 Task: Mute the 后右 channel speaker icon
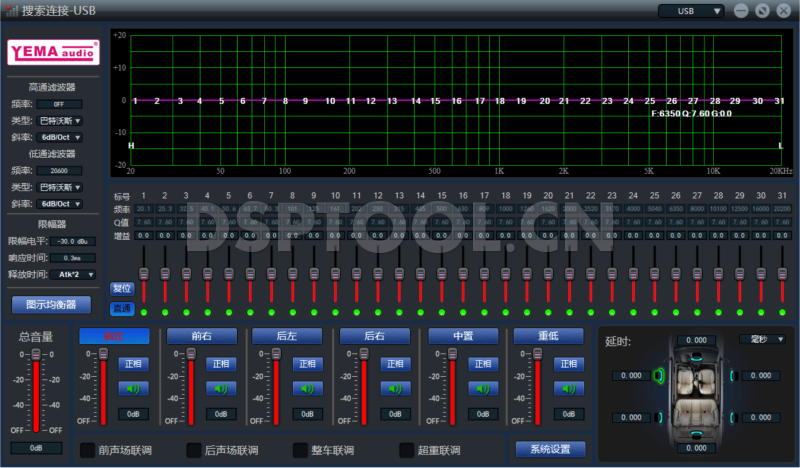(395, 389)
